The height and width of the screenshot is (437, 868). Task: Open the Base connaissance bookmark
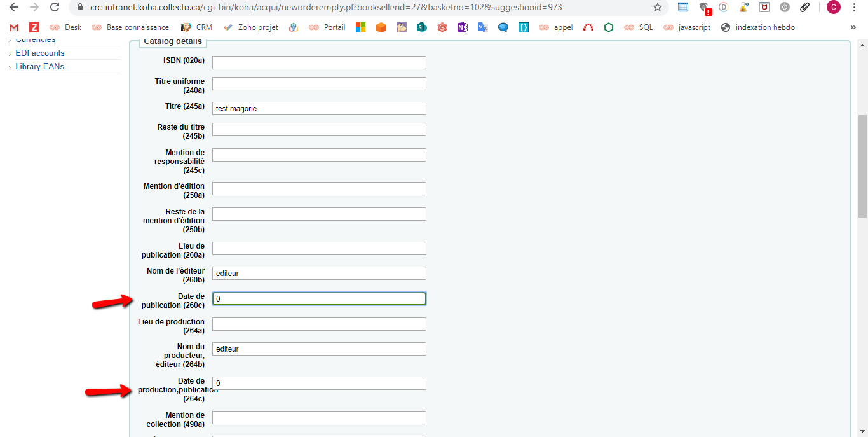click(130, 27)
